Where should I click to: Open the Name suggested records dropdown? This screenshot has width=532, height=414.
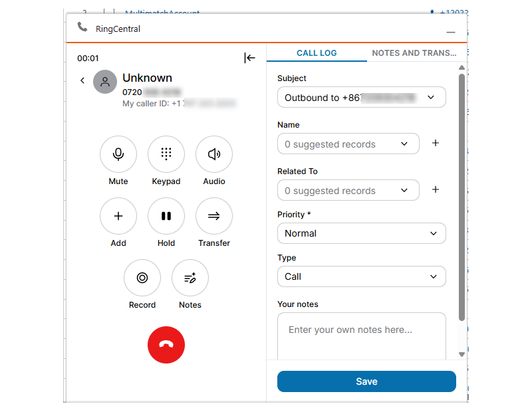click(348, 144)
